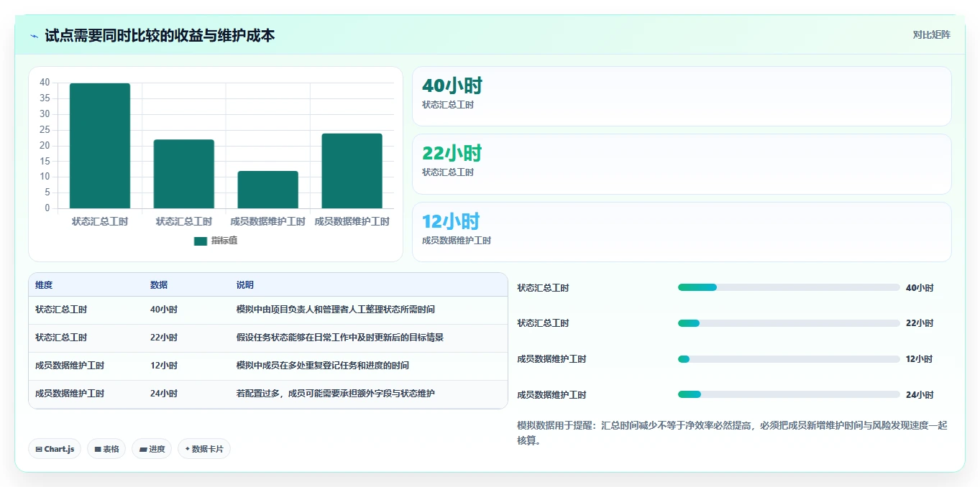Click the chart bar reaching value 24

point(352,171)
